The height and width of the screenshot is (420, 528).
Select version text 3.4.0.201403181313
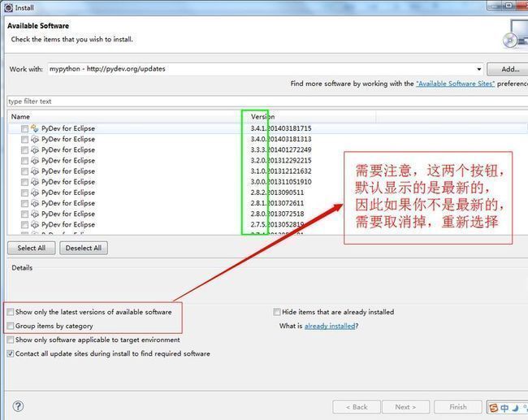point(281,139)
